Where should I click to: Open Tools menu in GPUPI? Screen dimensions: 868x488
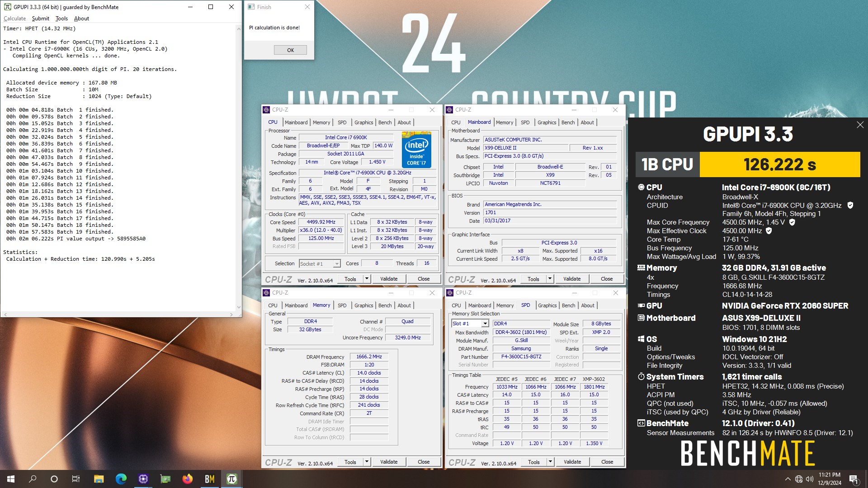(x=61, y=19)
